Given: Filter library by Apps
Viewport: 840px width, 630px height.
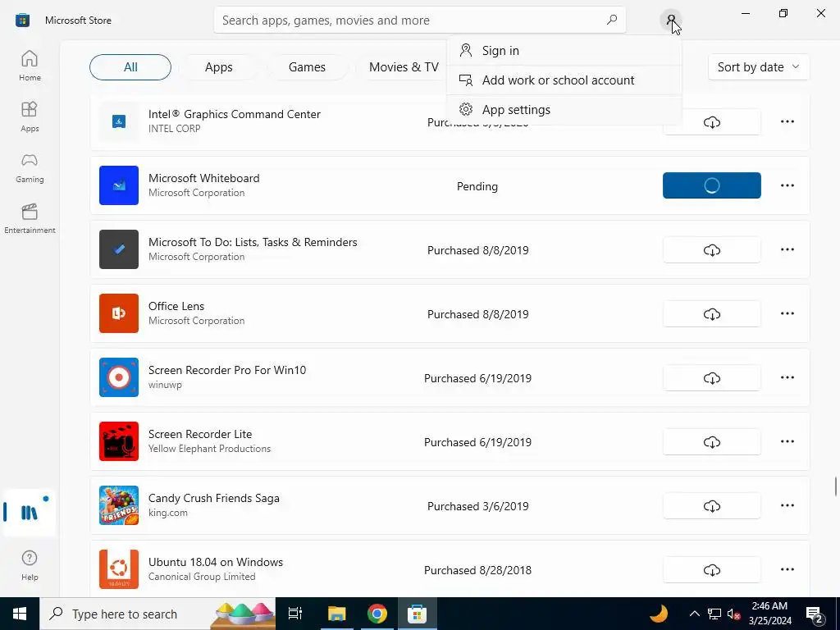Looking at the screenshot, I should click(x=218, y=67).
